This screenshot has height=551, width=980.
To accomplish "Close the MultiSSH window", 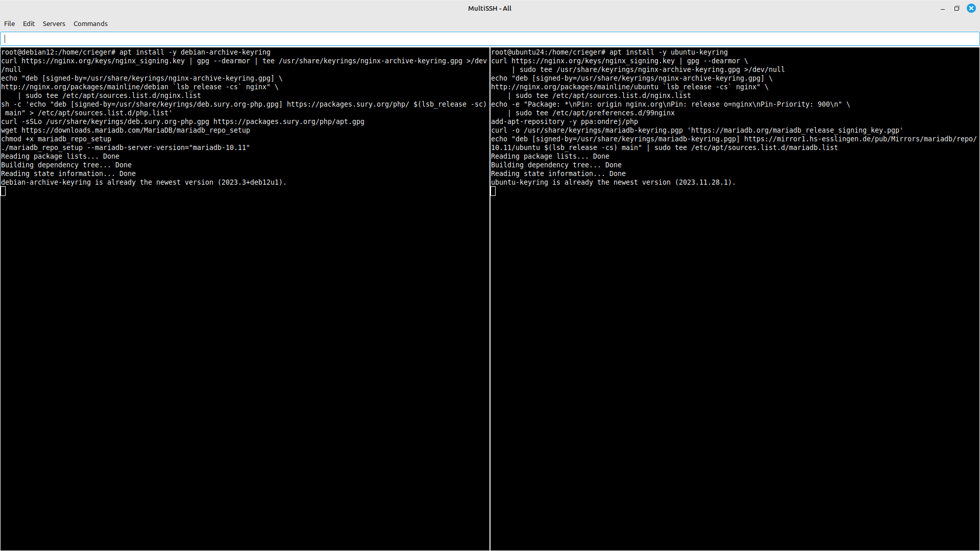I will pos(971,8).
